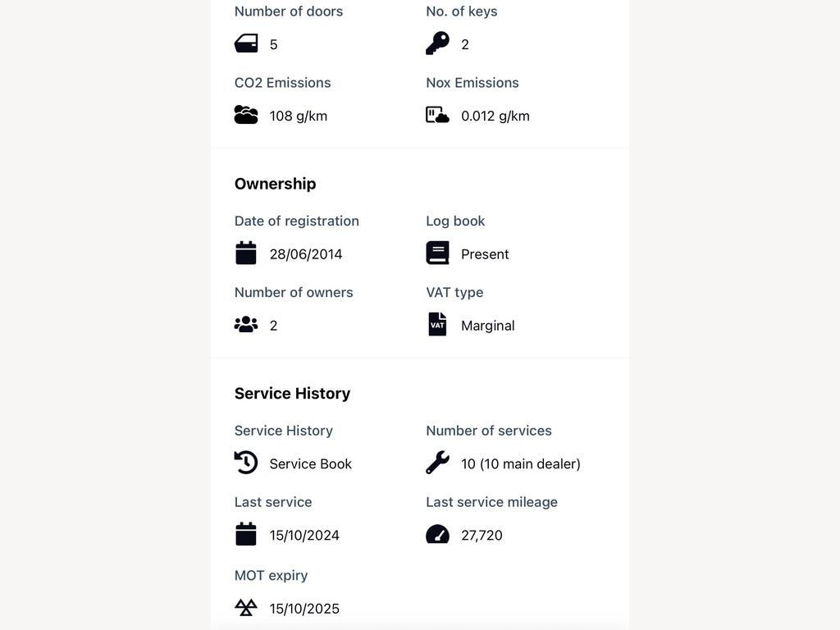Click the mileage gauge icon

438,534
